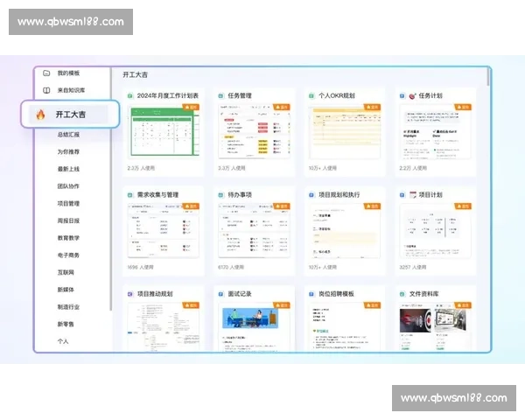Click the icon beside 个人OKR规划 title
This screenshot has width=525, height=420.
[311, 95]
